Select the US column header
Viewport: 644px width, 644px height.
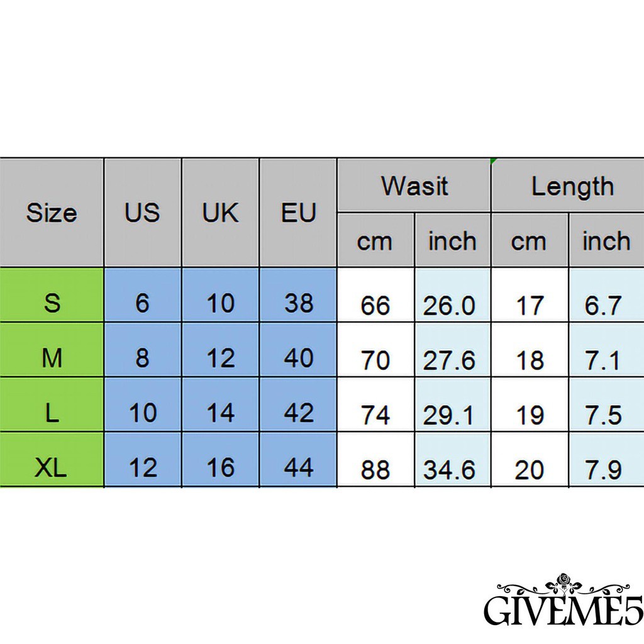pyautogui.click(x=142, y=213)
